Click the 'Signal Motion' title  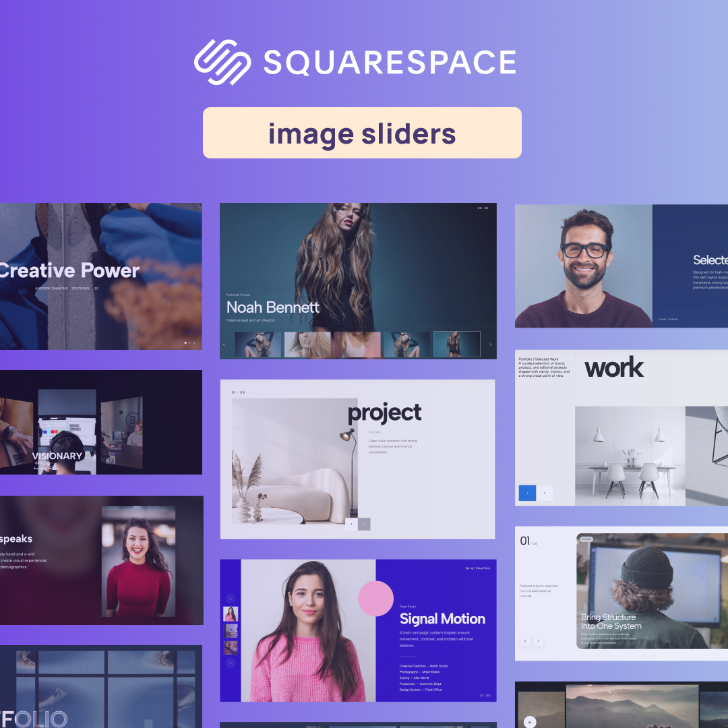pyautogui.click(x=442, y=619)
